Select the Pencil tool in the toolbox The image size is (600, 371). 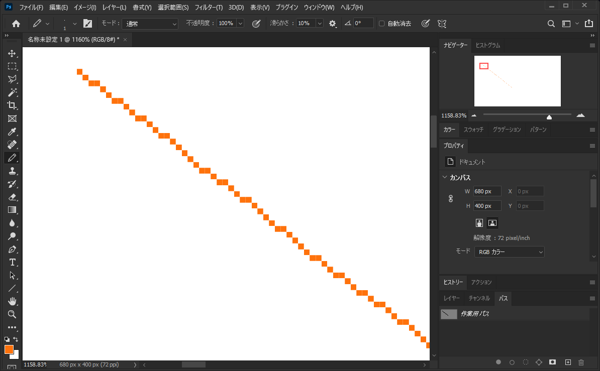(12, 158)
